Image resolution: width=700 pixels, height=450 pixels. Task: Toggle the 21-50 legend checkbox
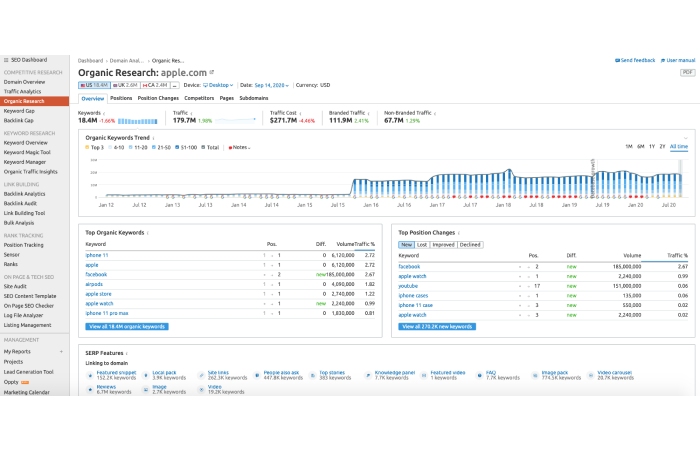click(154, 147)
